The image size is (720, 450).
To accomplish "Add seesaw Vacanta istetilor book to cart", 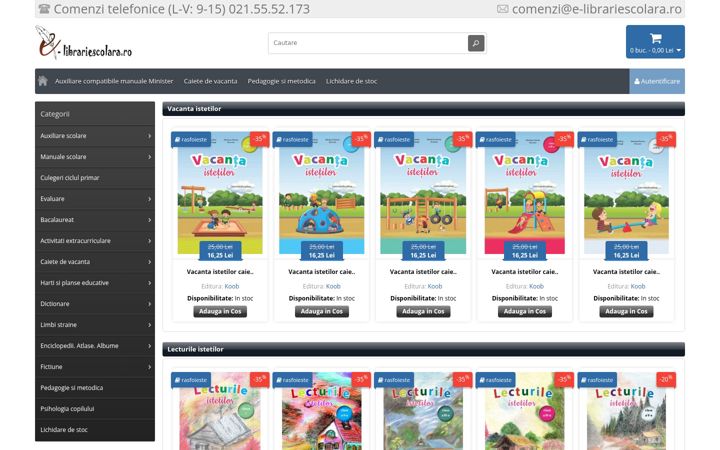I will [x=626, y=311].
